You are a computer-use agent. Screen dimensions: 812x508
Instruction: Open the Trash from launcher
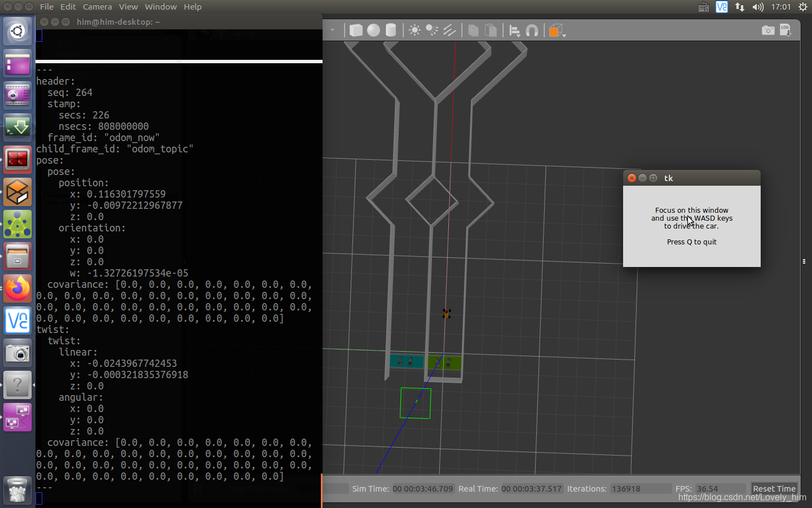[x=17, y=489]
